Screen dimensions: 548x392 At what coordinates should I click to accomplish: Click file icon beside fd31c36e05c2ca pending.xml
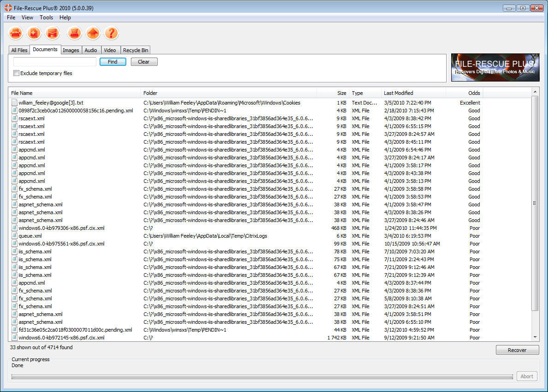point(14,329)
